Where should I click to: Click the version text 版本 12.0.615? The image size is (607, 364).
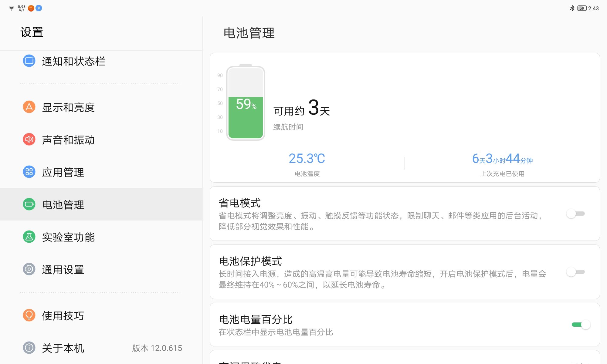(x=157, y=348)
